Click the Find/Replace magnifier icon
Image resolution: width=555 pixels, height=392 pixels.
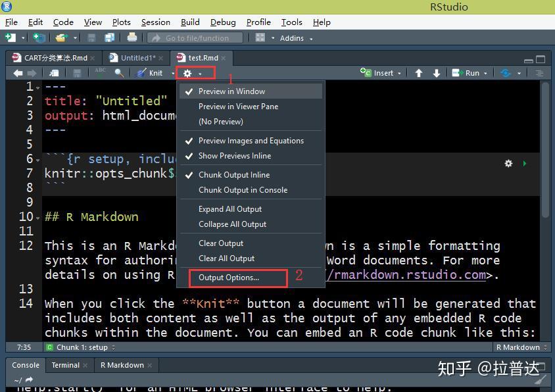pyautogui.click(x=119, y=73)
